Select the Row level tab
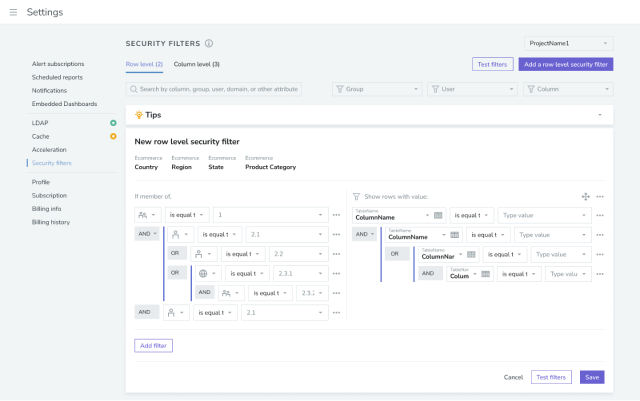 coord(144,64)
